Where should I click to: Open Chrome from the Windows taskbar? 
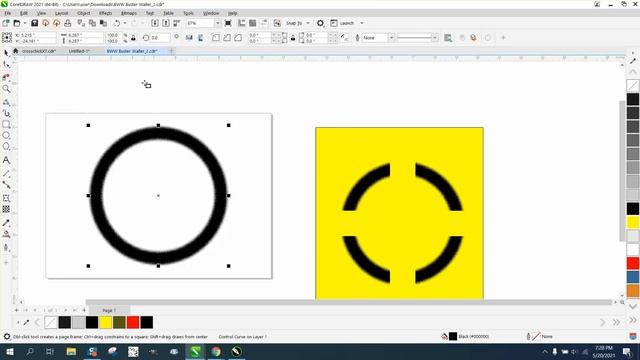(216, 351)
